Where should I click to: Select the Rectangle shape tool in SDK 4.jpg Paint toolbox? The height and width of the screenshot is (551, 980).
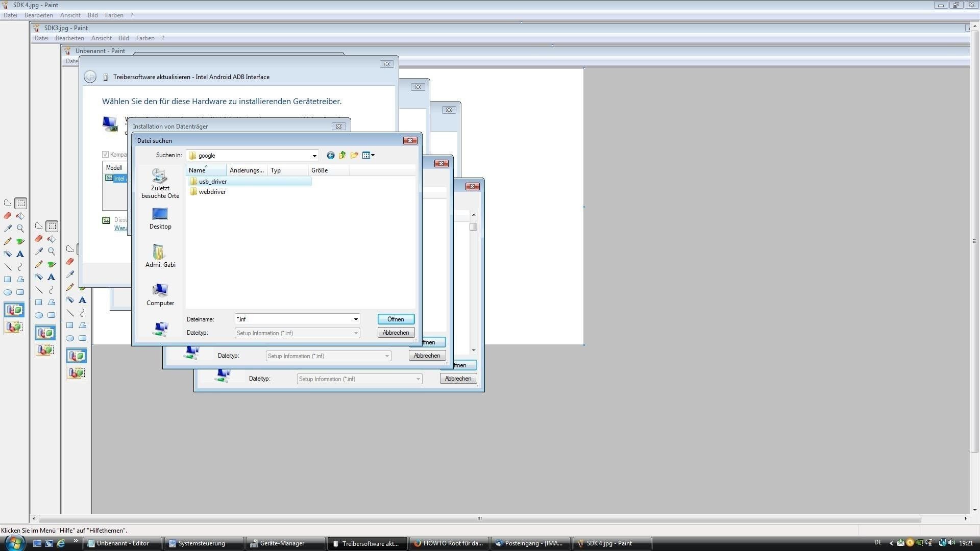[8, 280]
